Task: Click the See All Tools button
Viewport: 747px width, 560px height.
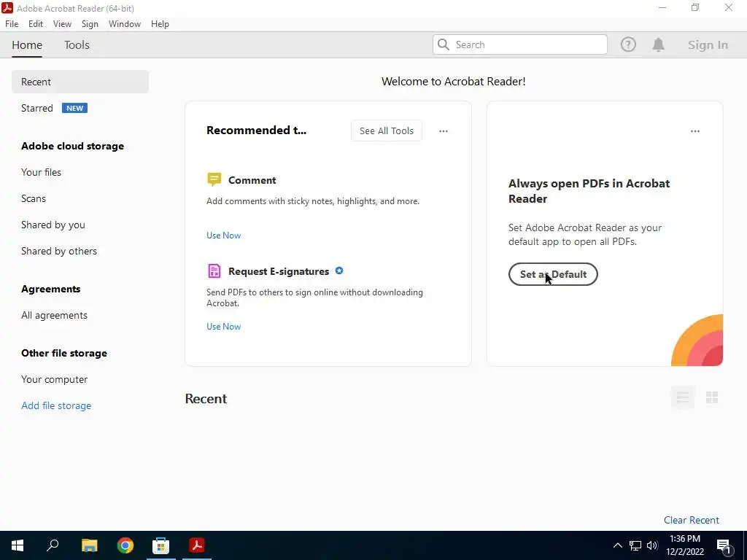Action: click(387, 131)
